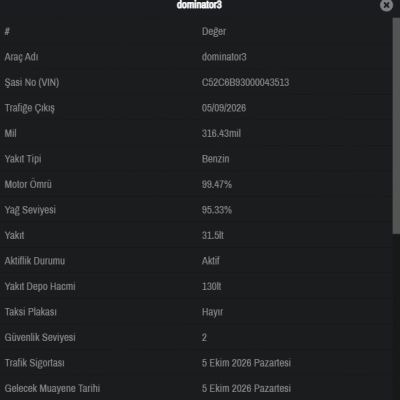Image resolution: width=400 pixels, height=400 pixels.
Task: Click the Trafik Sigortası date value
Action: coord(246,363)
